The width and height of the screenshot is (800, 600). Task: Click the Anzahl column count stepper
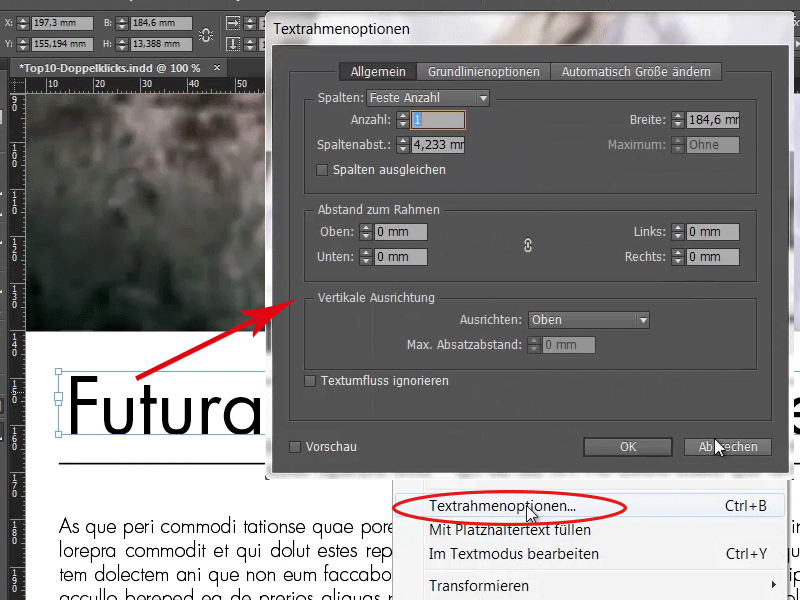403,120
